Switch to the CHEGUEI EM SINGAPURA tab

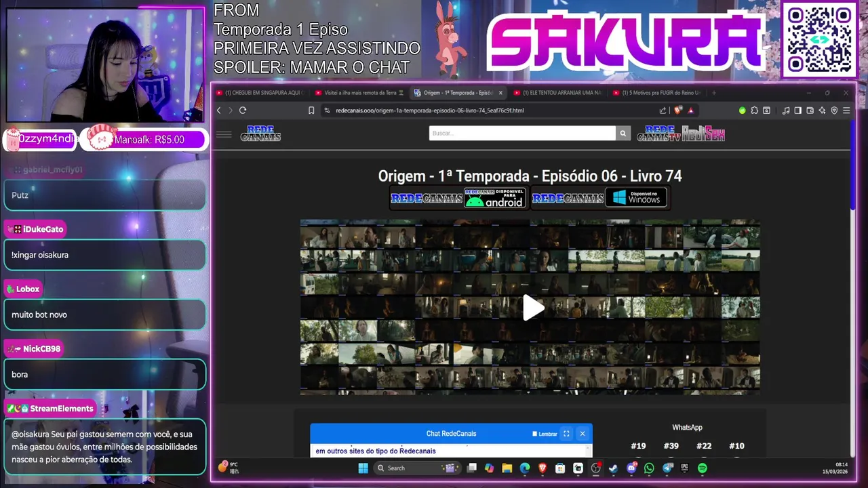[x=261, y=93]
